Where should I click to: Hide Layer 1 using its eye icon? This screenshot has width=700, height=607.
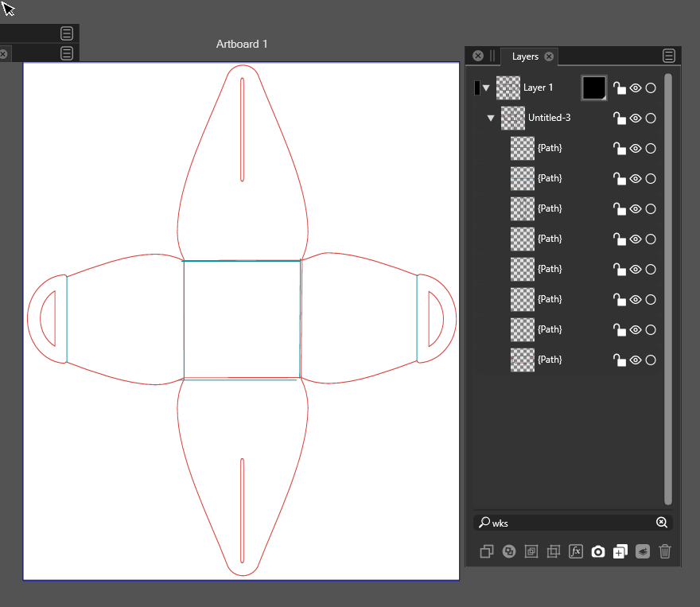pyautogui.click(x=636, y=88)
